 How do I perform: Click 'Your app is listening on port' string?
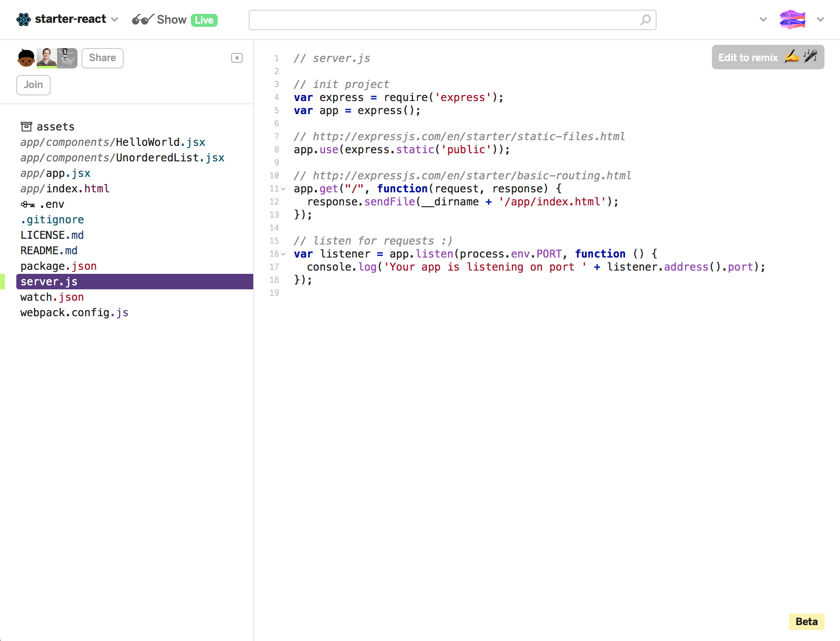coord(485,267)
